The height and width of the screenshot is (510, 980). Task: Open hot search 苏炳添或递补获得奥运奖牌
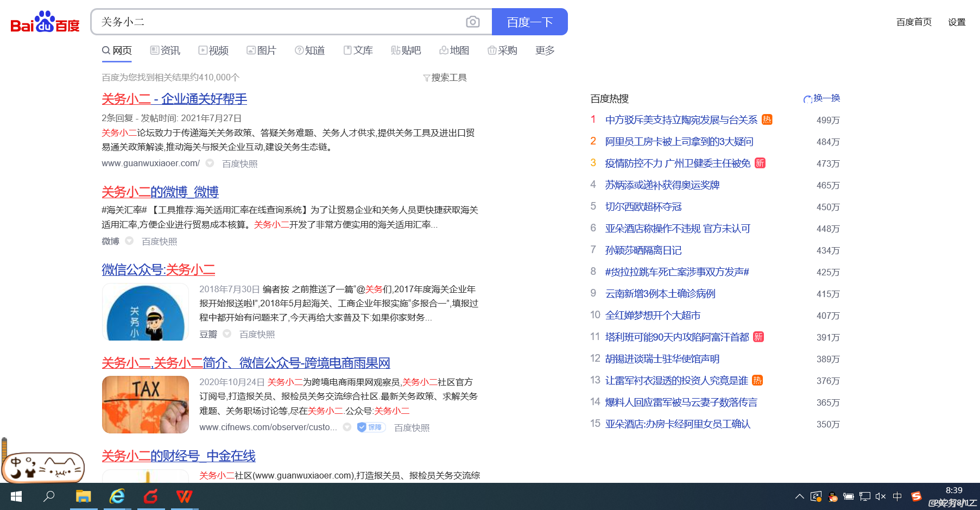662,185
